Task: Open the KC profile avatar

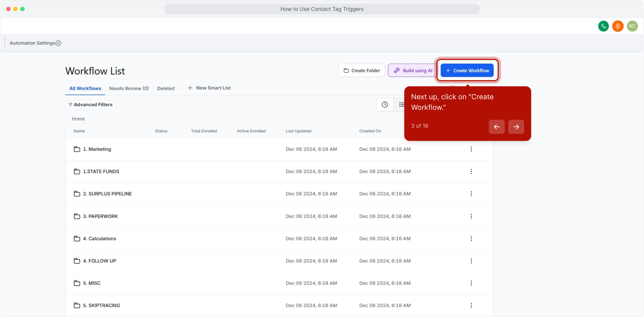Action: click(x=632, y=26)
